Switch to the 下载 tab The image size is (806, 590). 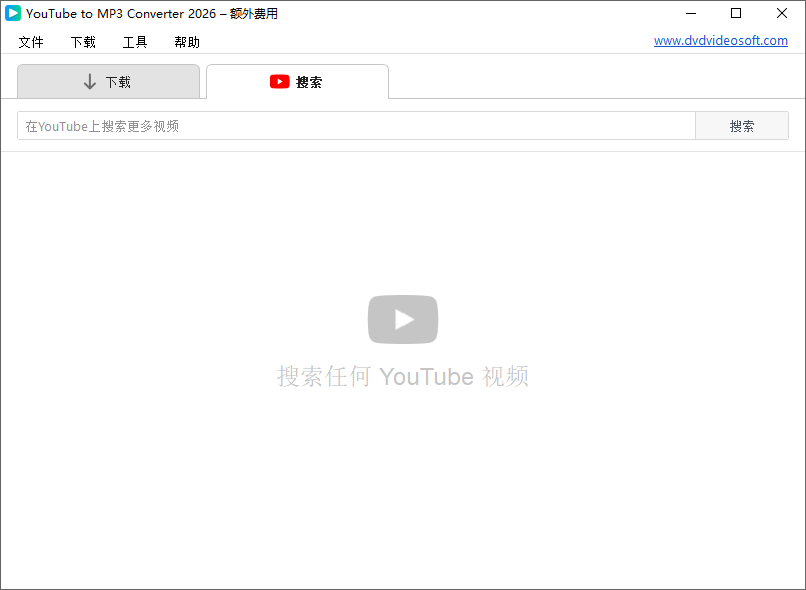coord(108,82)
